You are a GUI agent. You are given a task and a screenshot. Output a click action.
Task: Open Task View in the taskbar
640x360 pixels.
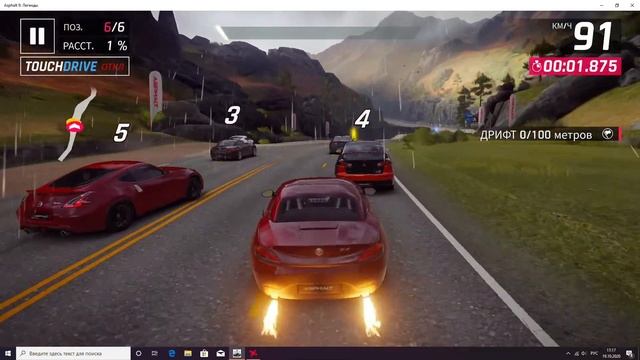155,353
